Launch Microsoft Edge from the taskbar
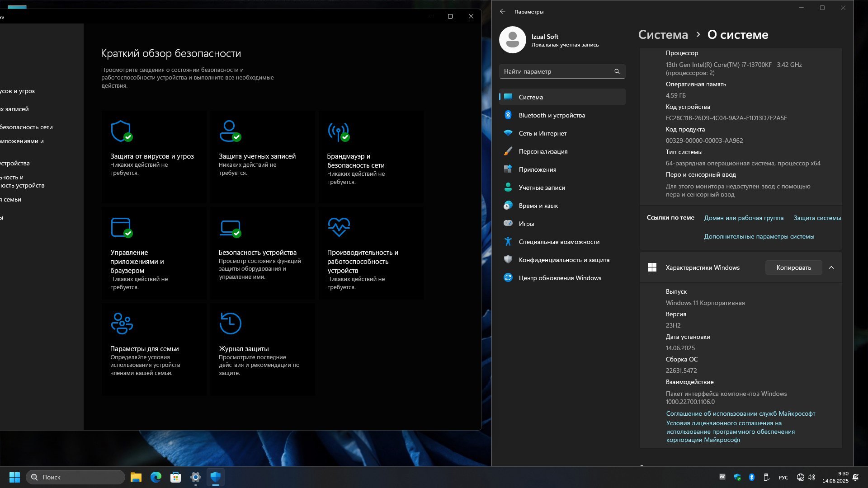This screenshot has height=488, width=868. click(x=156, y=477)
